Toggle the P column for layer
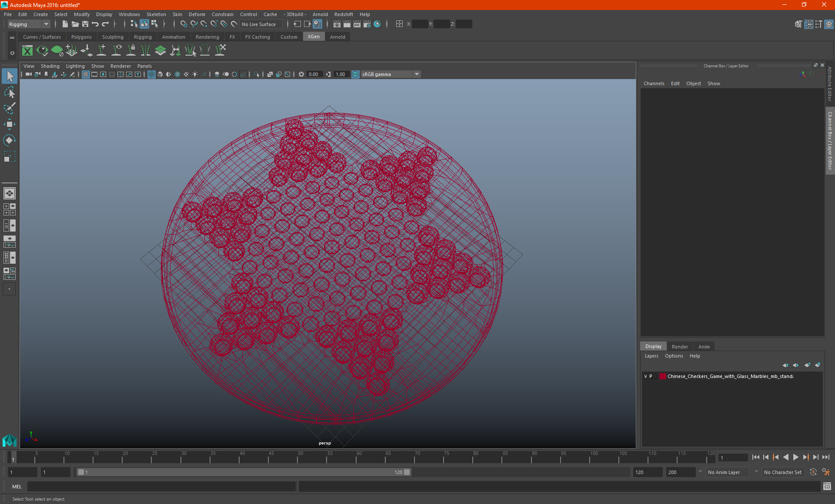The image size is (835, 504). [651, 376]
